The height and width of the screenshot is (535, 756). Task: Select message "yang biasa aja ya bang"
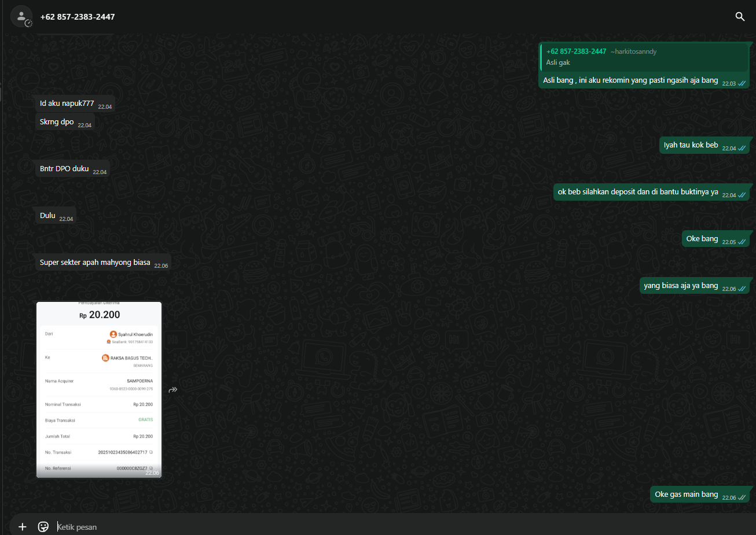point(695,286)
